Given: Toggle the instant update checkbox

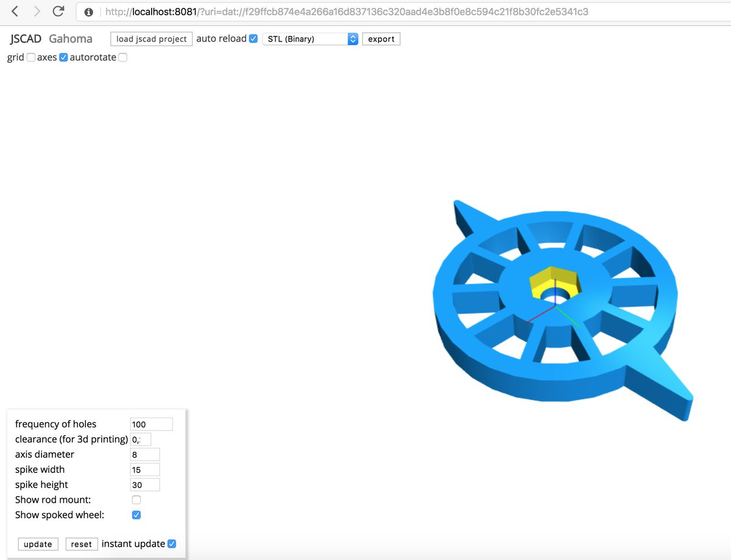Looking at the screenshot, I should coord(171,544).
